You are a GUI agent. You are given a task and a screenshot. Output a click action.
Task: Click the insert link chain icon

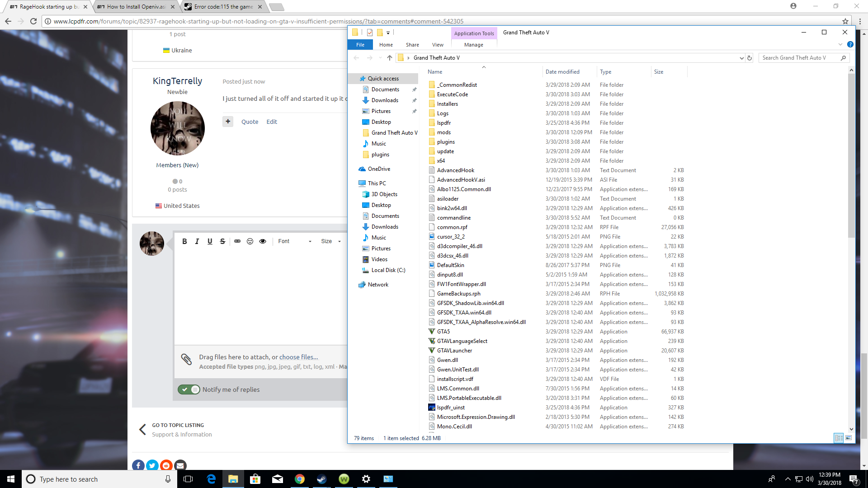pyautogui.click(x=237, y=241)
